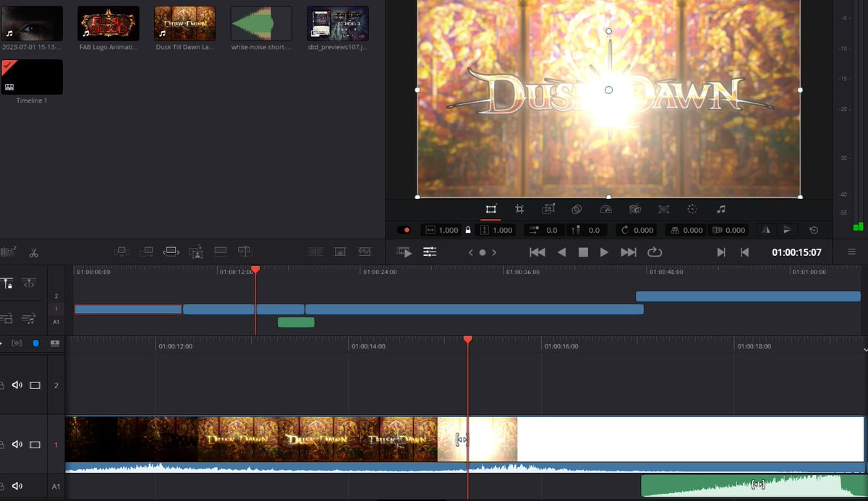This screenshot has height=501, width=868.
Task: Click the Ripple Overwrite edit icon
Action: 171,252
